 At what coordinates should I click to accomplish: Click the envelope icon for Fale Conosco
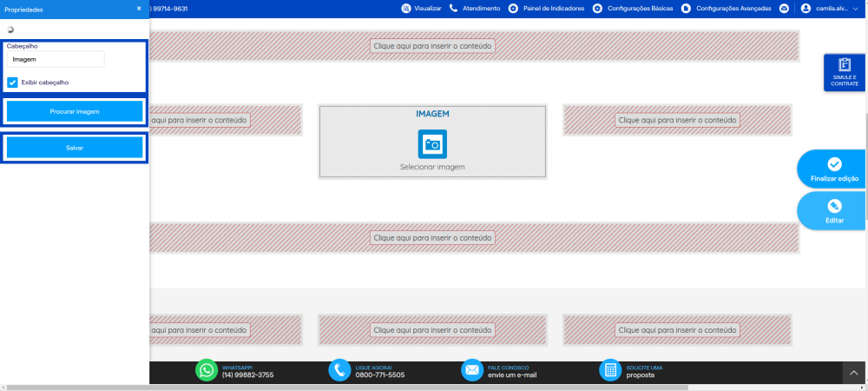point(472,370)
